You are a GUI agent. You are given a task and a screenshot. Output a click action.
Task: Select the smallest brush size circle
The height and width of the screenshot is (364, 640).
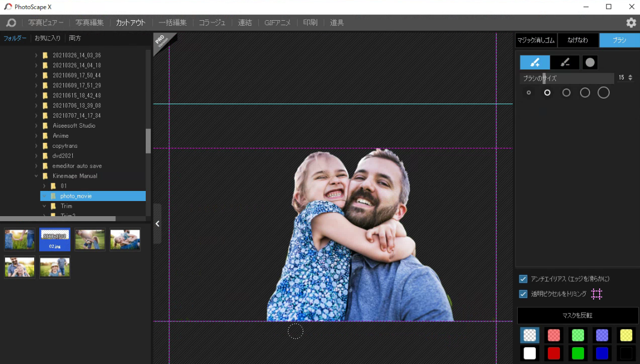(x=528, y=92)
